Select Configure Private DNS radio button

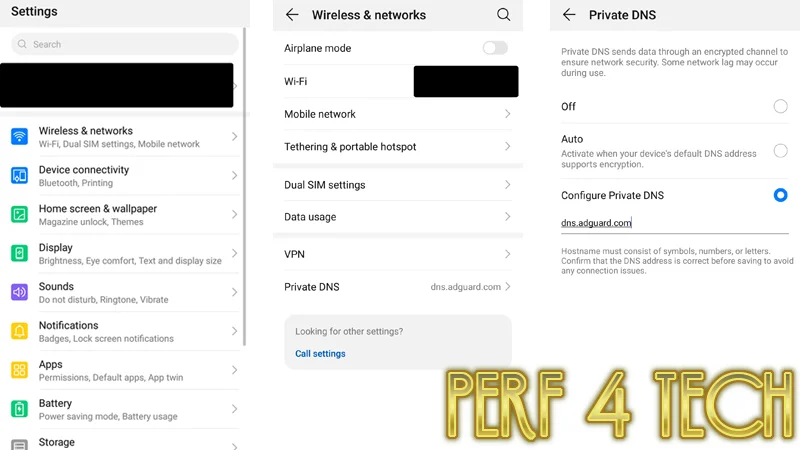pyautogui.click(x=780, y=195)
